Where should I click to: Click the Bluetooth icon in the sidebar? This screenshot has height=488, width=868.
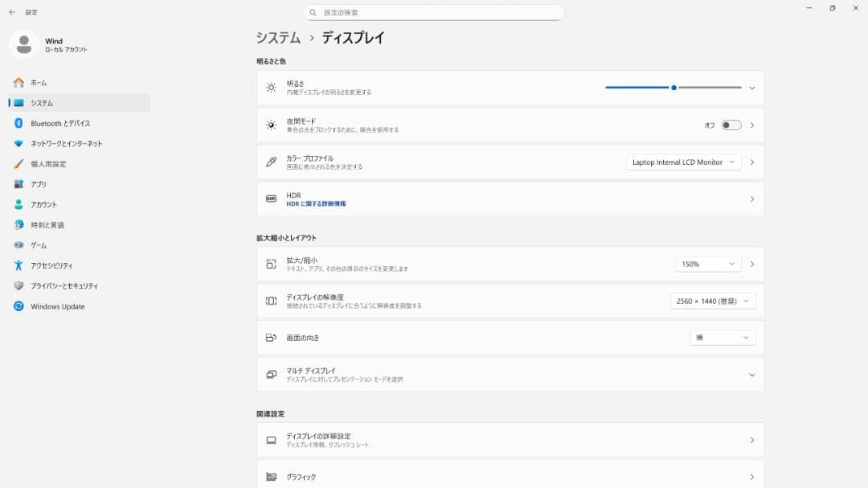(18, 123)
